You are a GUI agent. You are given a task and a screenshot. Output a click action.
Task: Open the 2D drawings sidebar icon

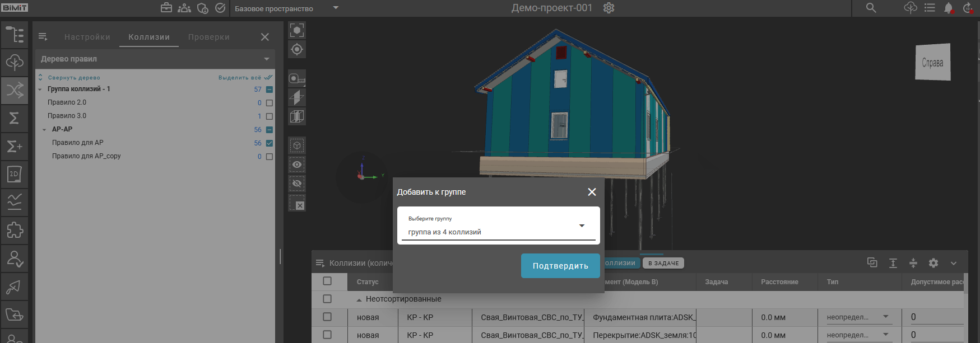coord(15,174)
